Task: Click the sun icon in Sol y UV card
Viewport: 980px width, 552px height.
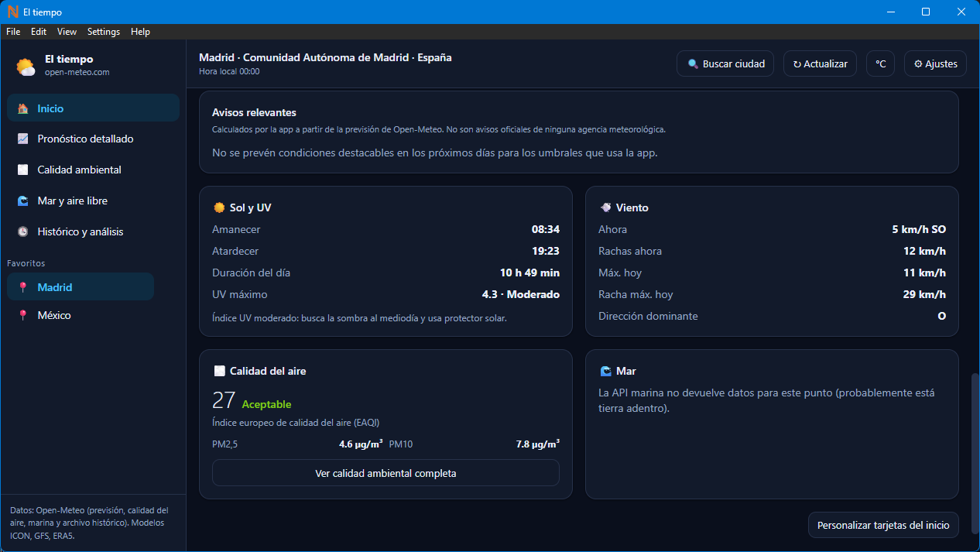Action: tap(219, 207)
